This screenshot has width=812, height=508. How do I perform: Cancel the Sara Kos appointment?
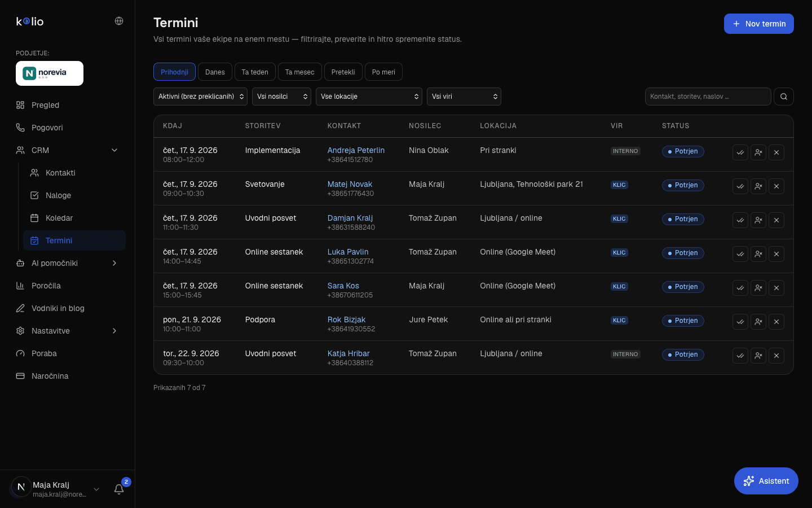coord(776,288)
